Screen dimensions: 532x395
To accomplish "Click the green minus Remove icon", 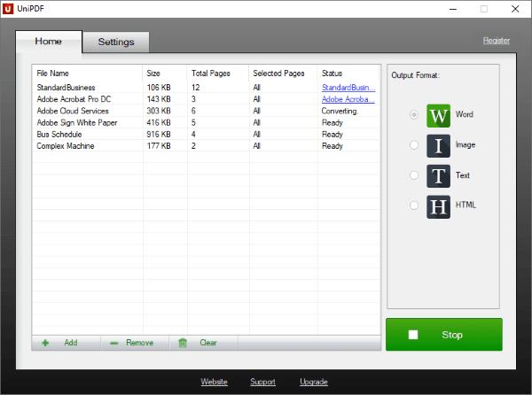I will (x=114, y=343).
